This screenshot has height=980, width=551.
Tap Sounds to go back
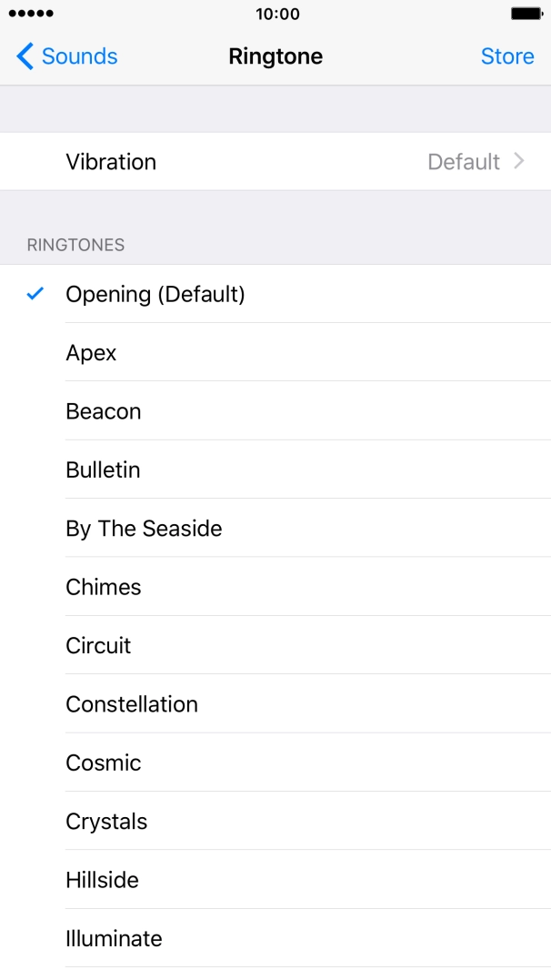click(79, 56)
